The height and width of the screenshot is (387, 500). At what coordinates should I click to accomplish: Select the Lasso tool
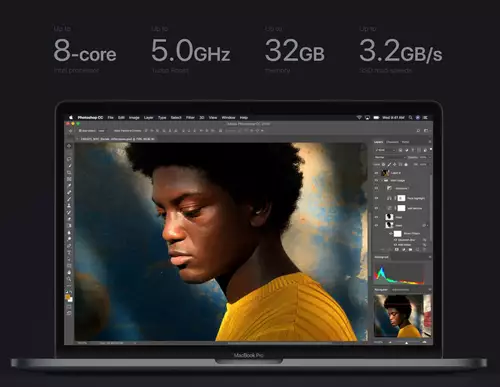click(69, 159)
